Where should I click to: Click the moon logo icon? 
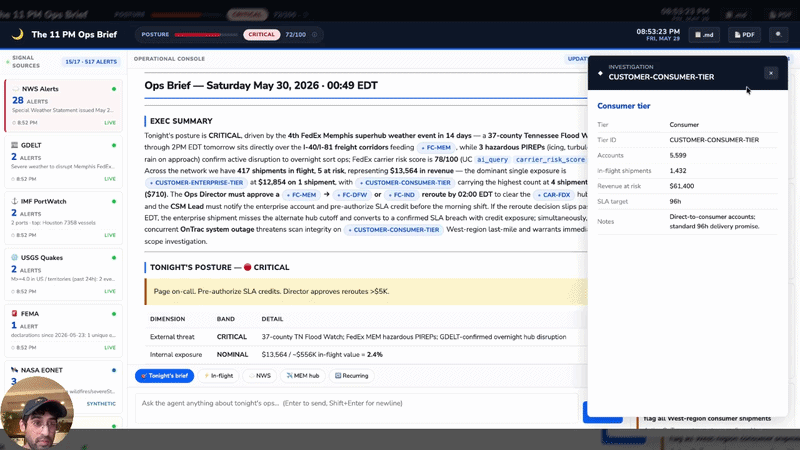17,34
